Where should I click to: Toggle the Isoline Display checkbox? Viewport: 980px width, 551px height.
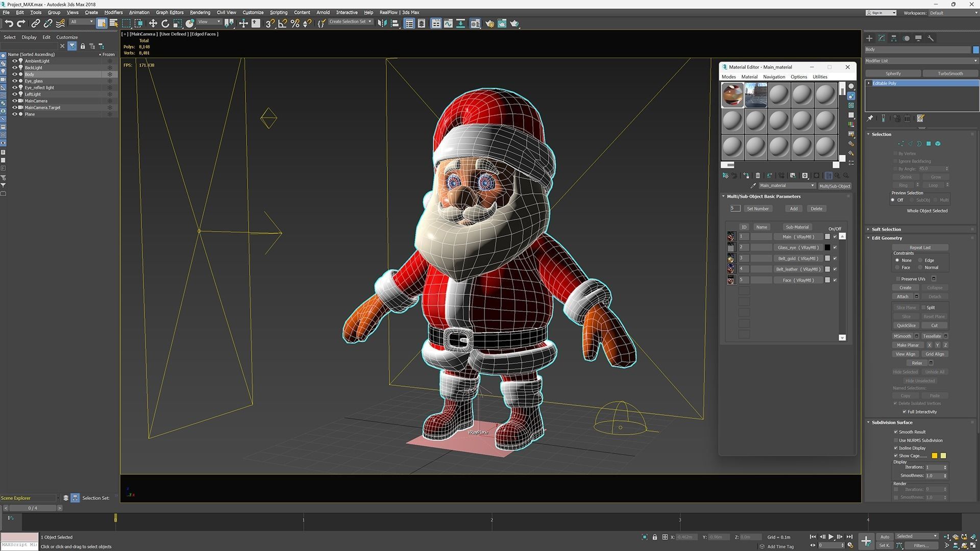click(x=896, y=448)
